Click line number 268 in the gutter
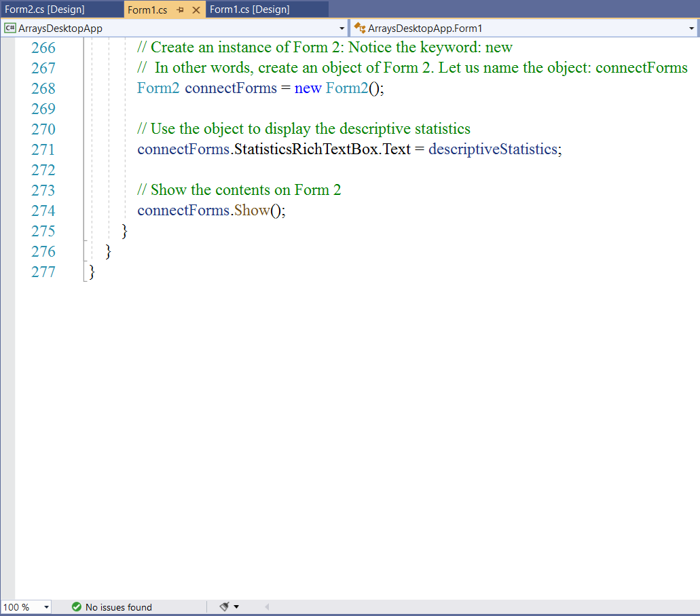This screenshot has width=700, height=616. click(43, 88)
